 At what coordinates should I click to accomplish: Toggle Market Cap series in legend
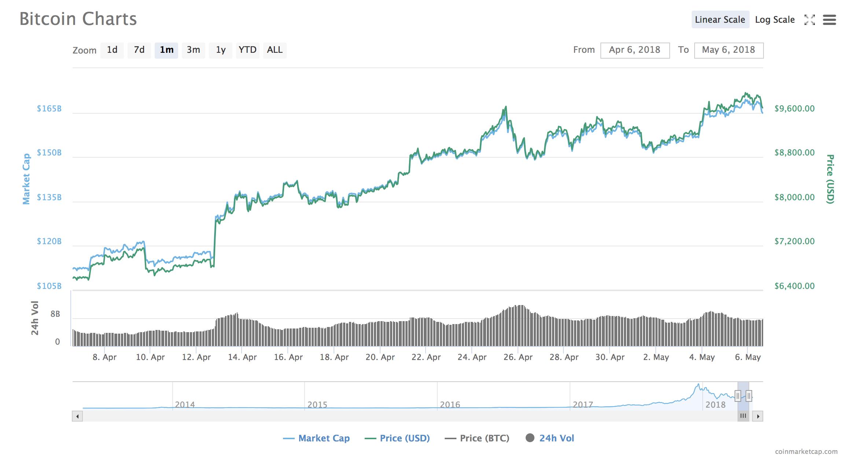[x=316, y=438]
